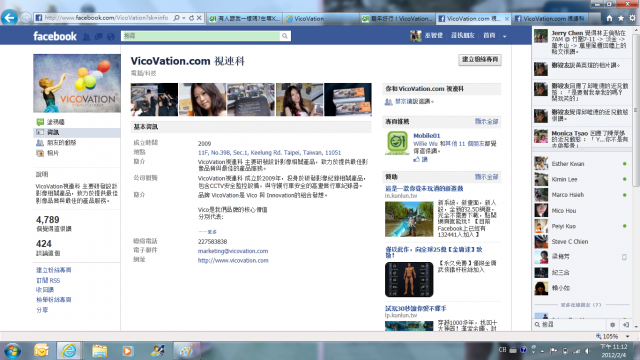This screenshot has height=360, width=640.
Task: Click the green Facebook search field
Action: pyautogui.click(x=200, y=36)
